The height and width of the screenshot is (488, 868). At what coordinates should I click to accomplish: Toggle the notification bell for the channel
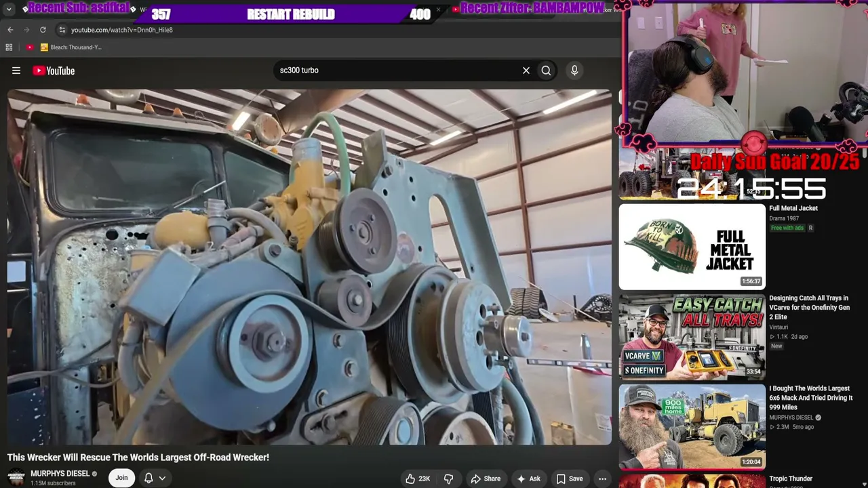click(149, 478)
